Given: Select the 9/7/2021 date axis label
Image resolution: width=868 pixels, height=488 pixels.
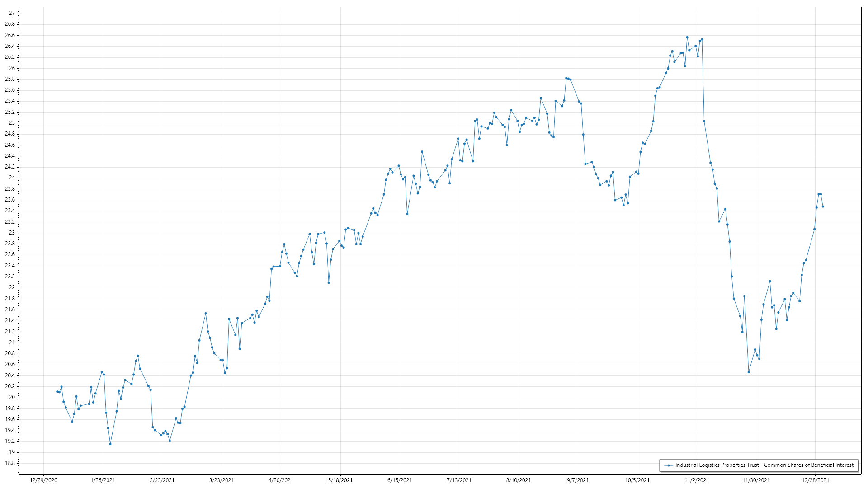Looking at the screenshot, I should [x=578, y=480].
